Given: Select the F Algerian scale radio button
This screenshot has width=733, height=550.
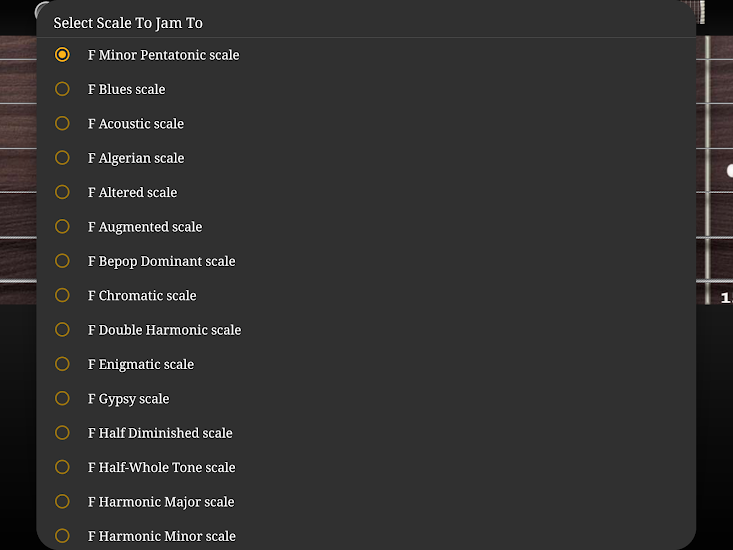Looking at the screenshot, I should [x=62, y=158].
